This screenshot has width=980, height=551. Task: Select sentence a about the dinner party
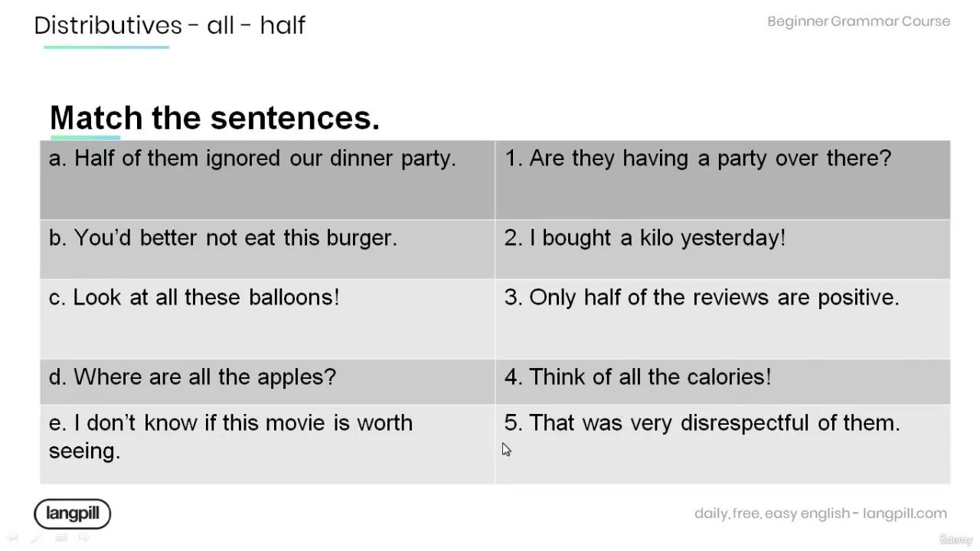tap(253, 158)
